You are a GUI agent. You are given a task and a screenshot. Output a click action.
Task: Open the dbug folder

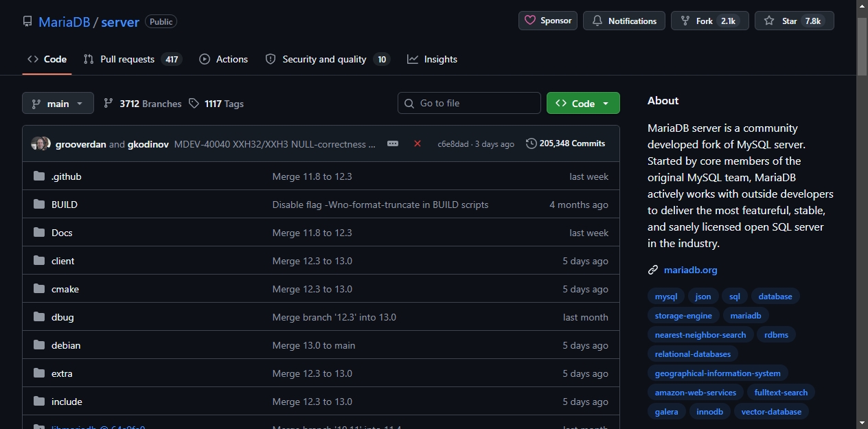pos(62,317)
